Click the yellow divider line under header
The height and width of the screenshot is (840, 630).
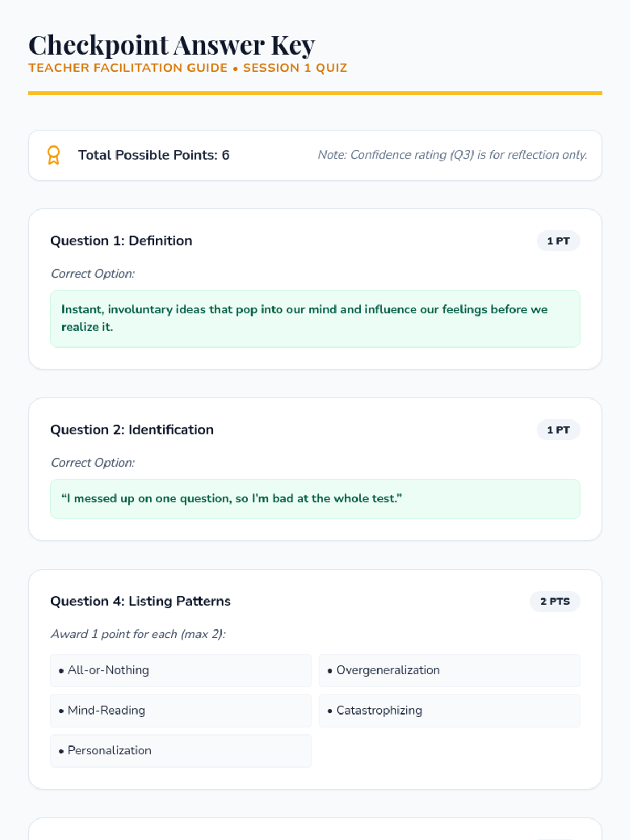pos(315,93)
